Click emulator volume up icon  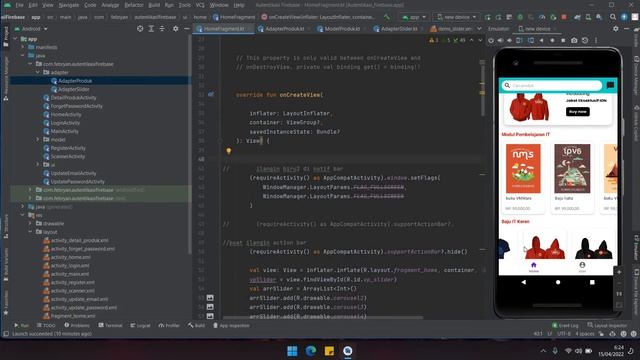point(500,40)
